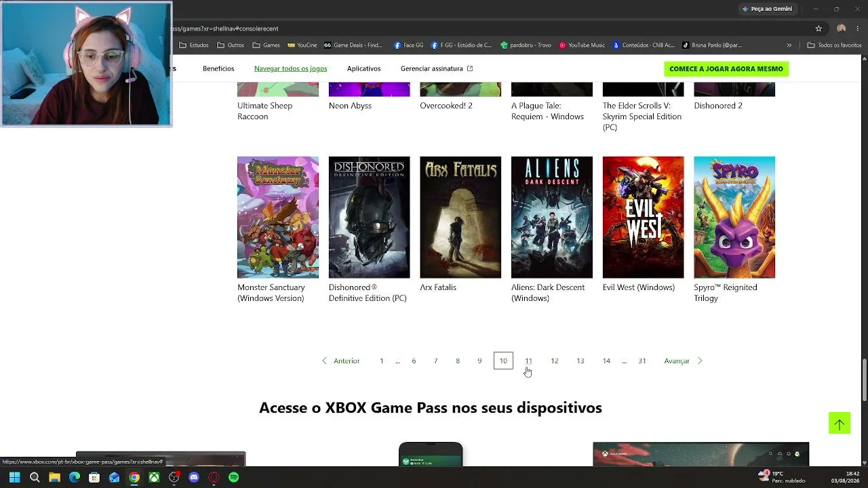
Task: Expand the hidden bookmarks overflow chevron
Action: pos(789,45)
